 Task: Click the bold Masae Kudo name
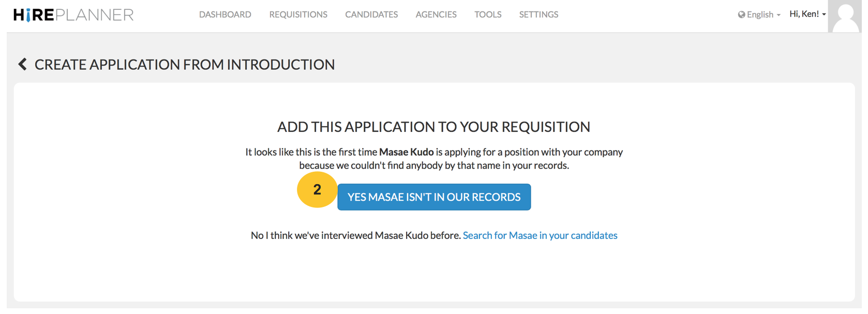[406, 152]
